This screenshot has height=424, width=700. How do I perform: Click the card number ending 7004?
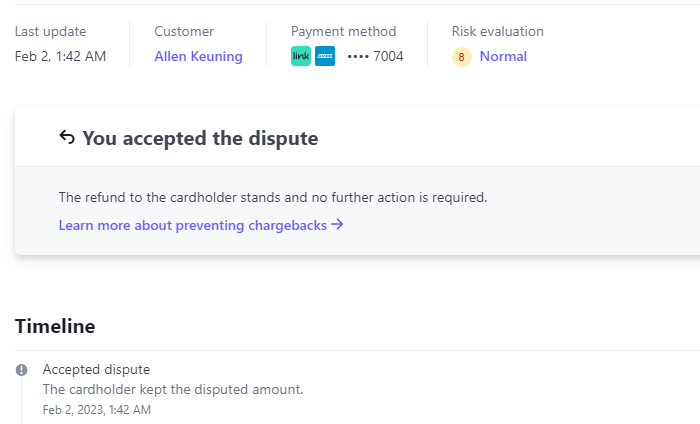375,56
